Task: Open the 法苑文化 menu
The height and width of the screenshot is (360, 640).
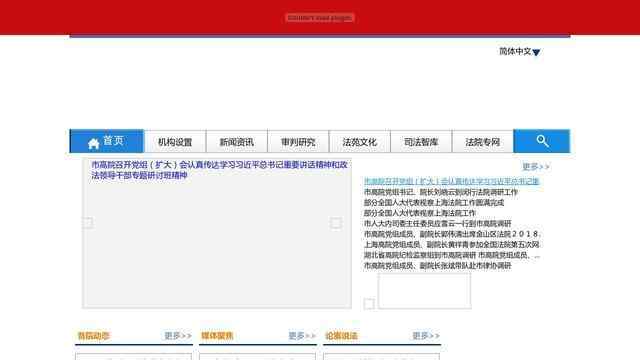Action: (360, 142)
